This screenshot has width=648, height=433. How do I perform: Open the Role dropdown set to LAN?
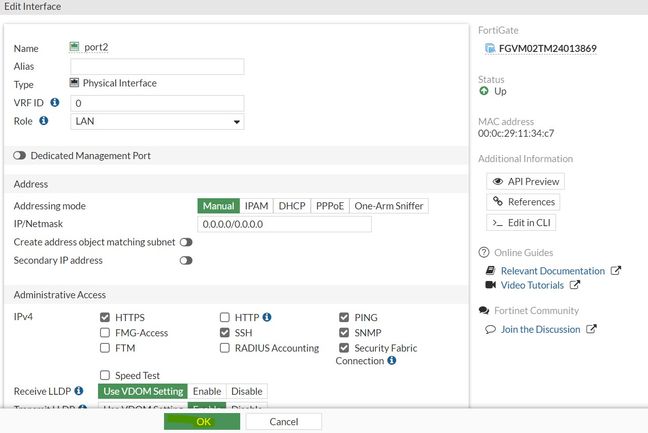point(158,122)
